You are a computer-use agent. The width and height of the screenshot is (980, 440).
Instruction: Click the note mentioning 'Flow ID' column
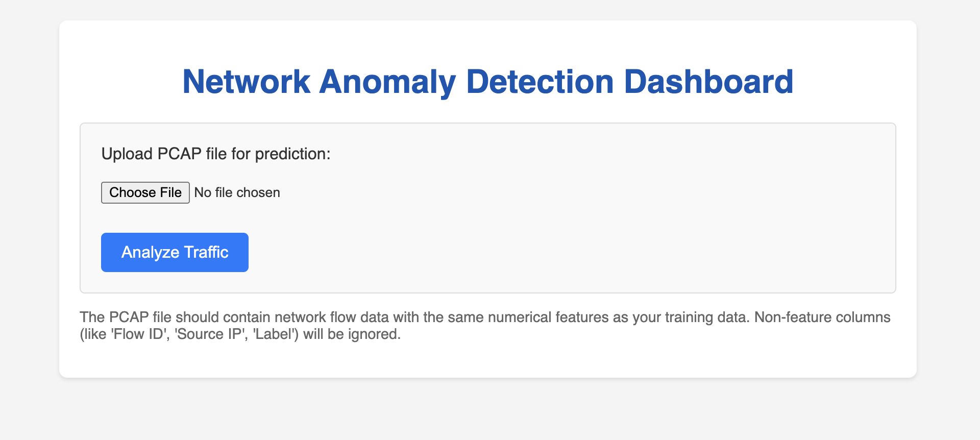[138, 334]
